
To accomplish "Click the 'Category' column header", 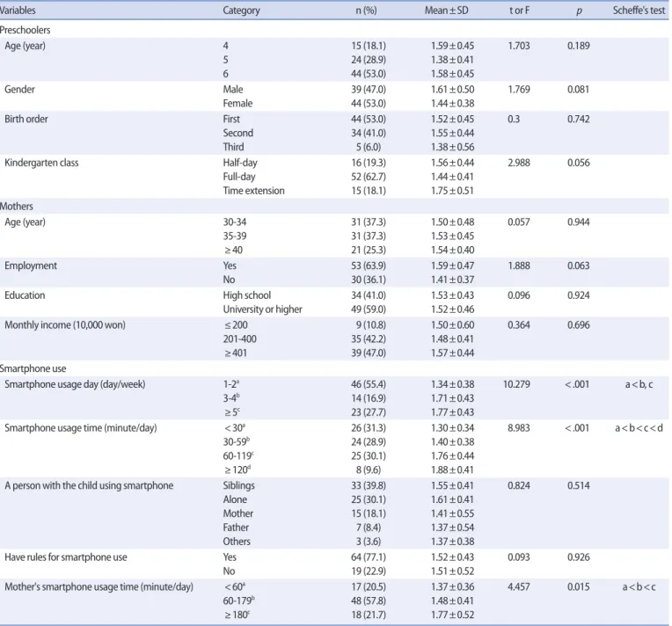I will coord(241,11).
